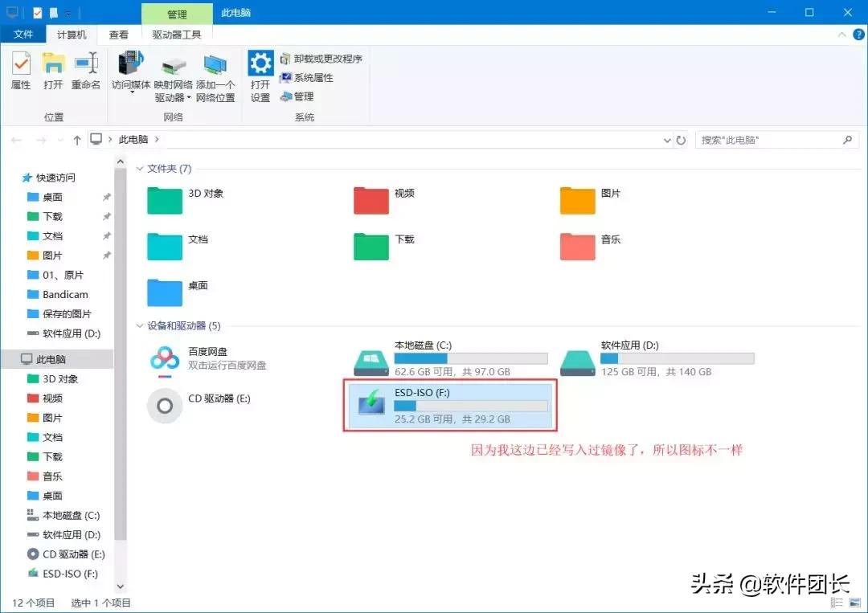Viewport: 868px width, 613px height.
Task: Switch to the 查看 ribbon tab
Action: tap(118, 34)
